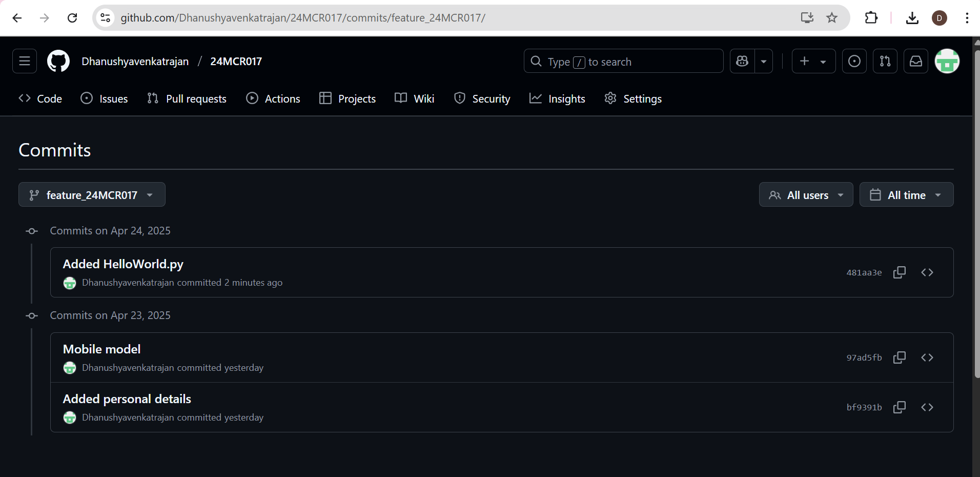The width and height of the screenshot is (980, 477).
Task: Copy full SHA for commit 481aa3e
Action: pos(900,272)
